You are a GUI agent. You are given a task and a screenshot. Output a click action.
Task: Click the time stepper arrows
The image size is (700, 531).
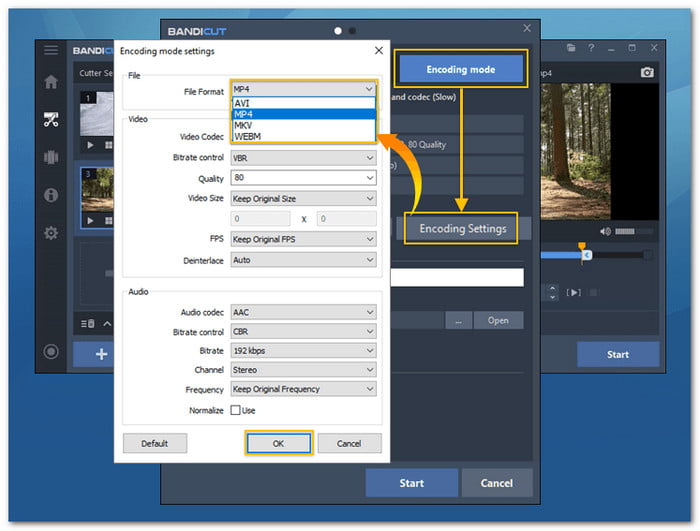click(x=553, y=293)
